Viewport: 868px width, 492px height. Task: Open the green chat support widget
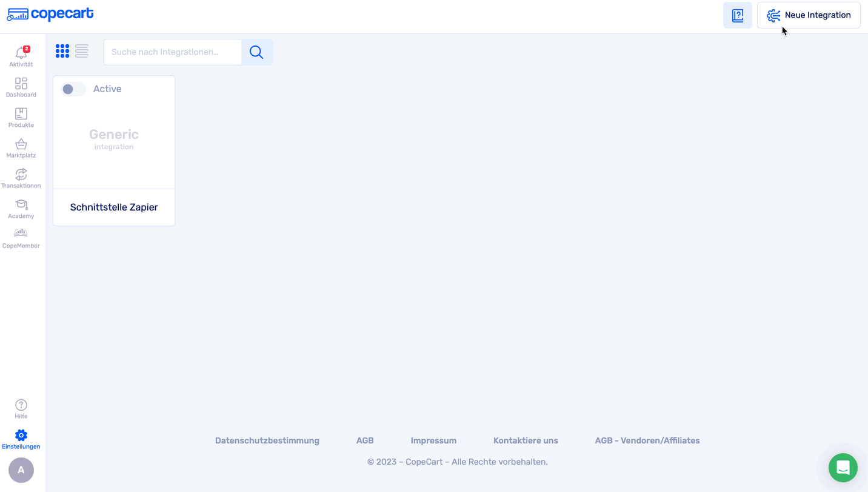843,468
